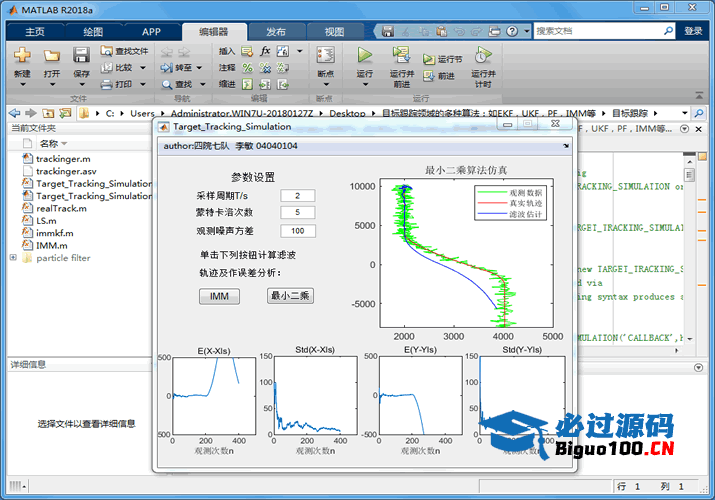Click the Print (打印) icon
The image size is (715, 500).
107,84
